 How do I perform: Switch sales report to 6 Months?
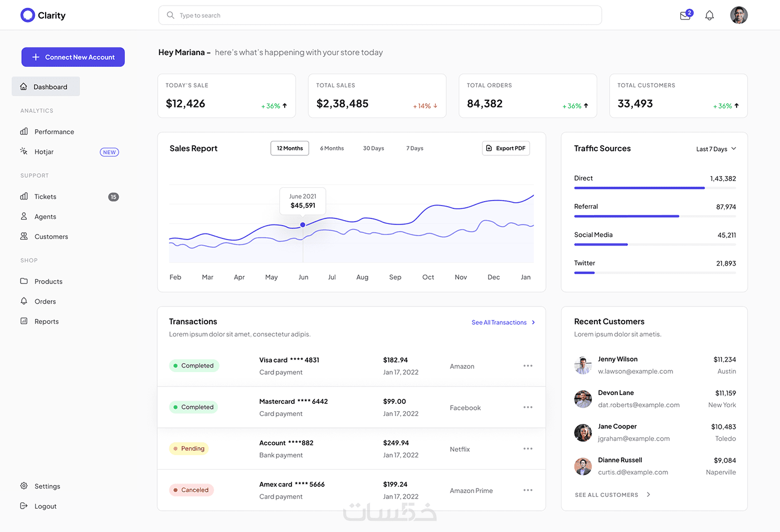coord(332,148)
